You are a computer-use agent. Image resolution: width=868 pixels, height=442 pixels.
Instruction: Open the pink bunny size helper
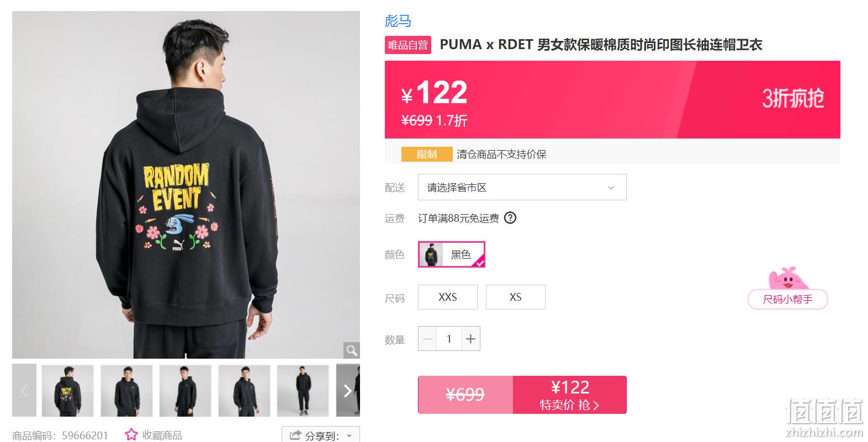tap(788, 289)
